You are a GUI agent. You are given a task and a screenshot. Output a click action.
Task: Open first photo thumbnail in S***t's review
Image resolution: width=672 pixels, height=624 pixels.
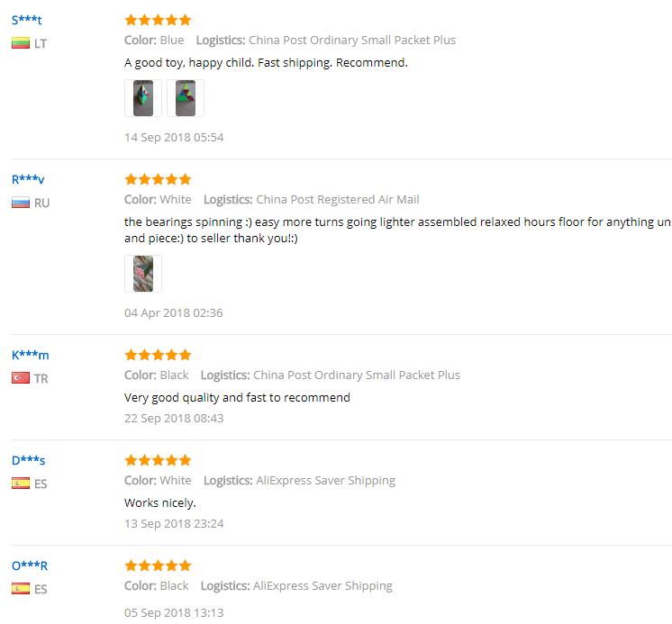(143, 98)
